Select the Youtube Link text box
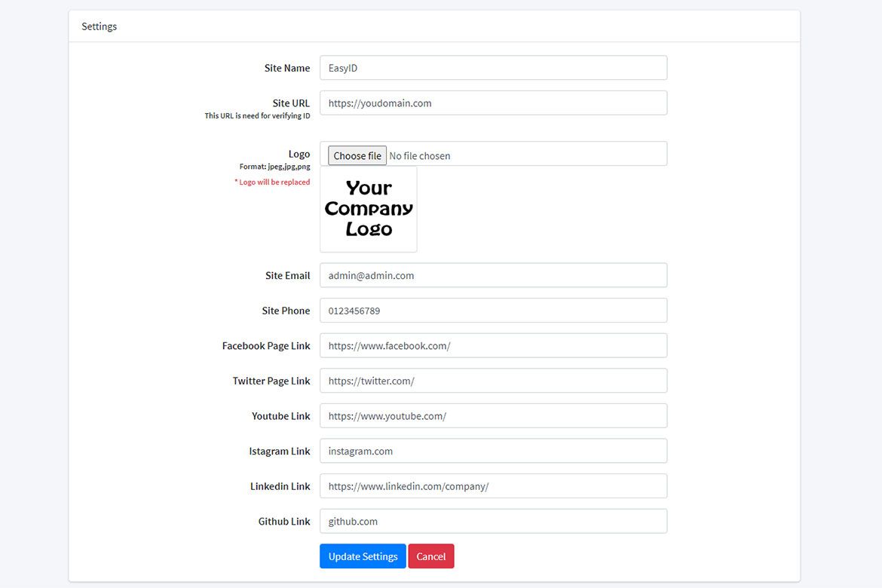The width and height of the screenshot is (882, 588). point(493,416)
